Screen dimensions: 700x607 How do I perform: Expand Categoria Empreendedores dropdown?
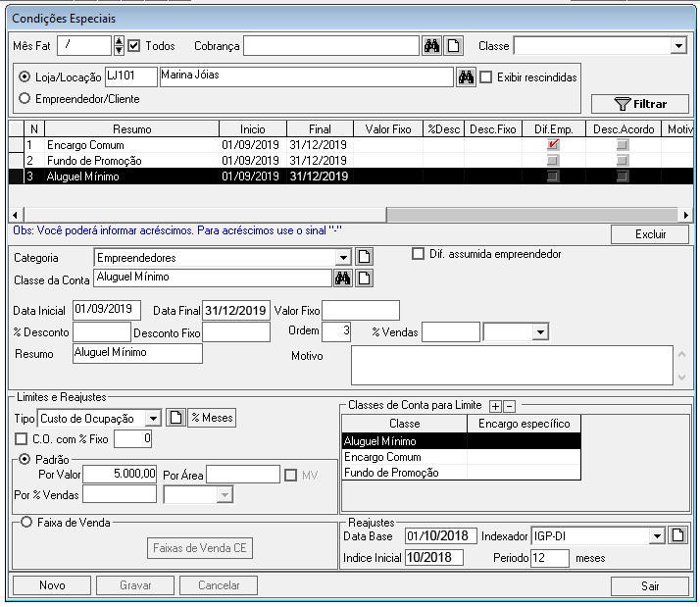pyautogui.click(x=343, y=257)
